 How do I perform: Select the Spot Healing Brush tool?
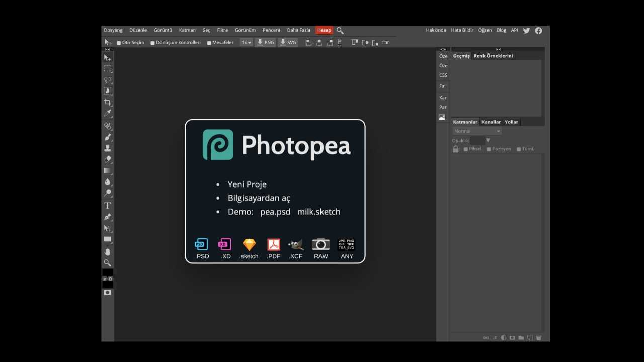pos(107,126)
